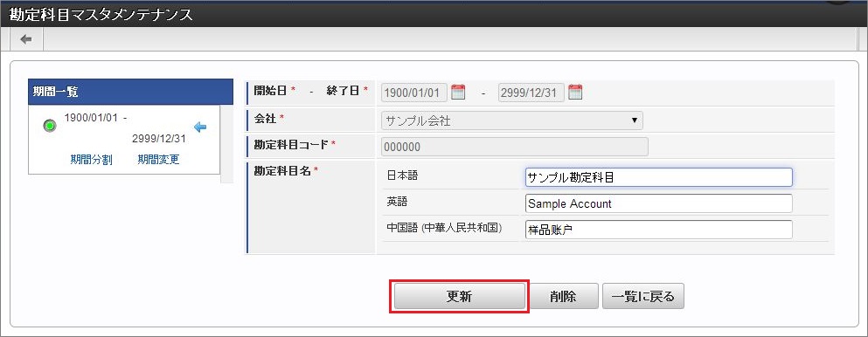The height and width of the screenshot is (337, 868).
Task: Click the 勘定科目マスタメンテナンス title
Action: (x=101, y=15)
